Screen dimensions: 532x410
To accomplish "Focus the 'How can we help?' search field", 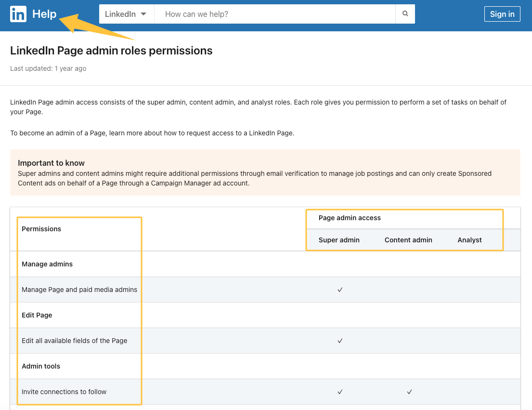I will coord(275,14).
